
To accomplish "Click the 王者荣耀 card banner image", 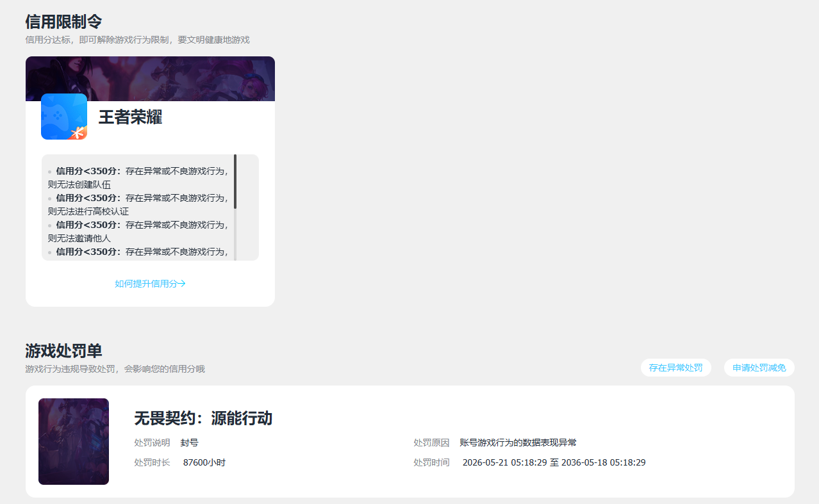I will pos(150,79).
